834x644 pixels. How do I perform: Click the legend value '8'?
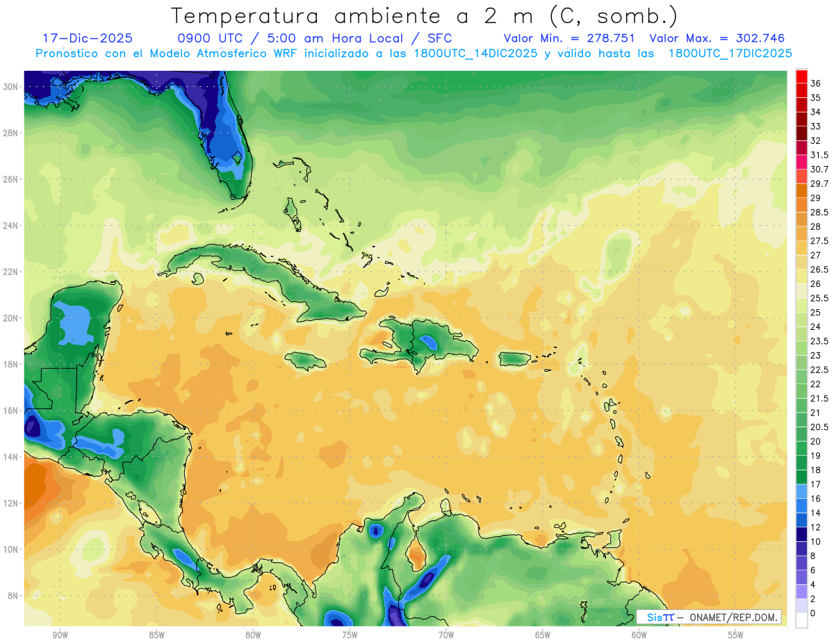813,556
